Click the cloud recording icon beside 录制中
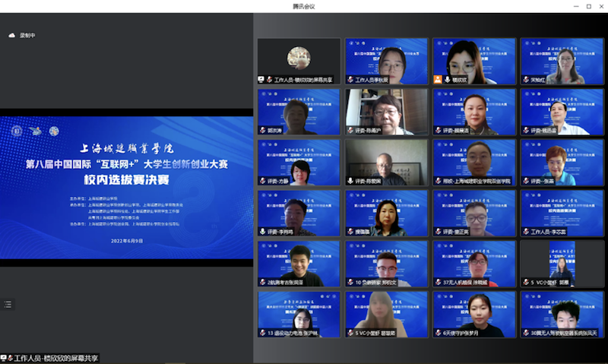Viewport: 608px width, 364px height. (x=12, y=35)
